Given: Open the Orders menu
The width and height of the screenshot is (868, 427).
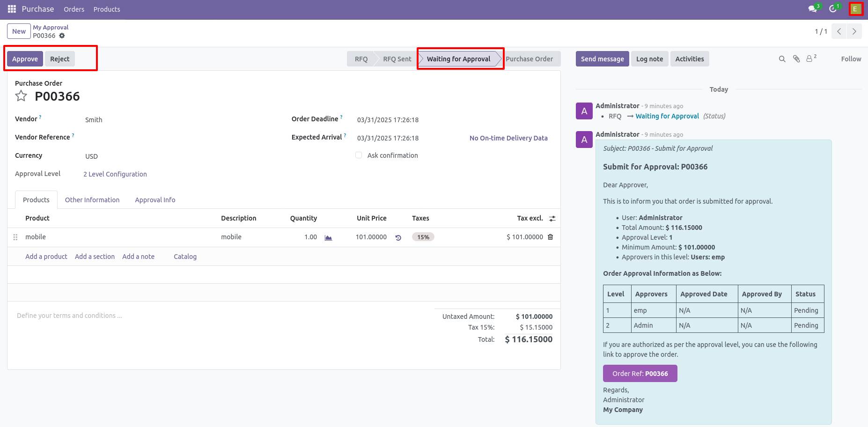Looking at the screenshot, I should pos(74,9).
